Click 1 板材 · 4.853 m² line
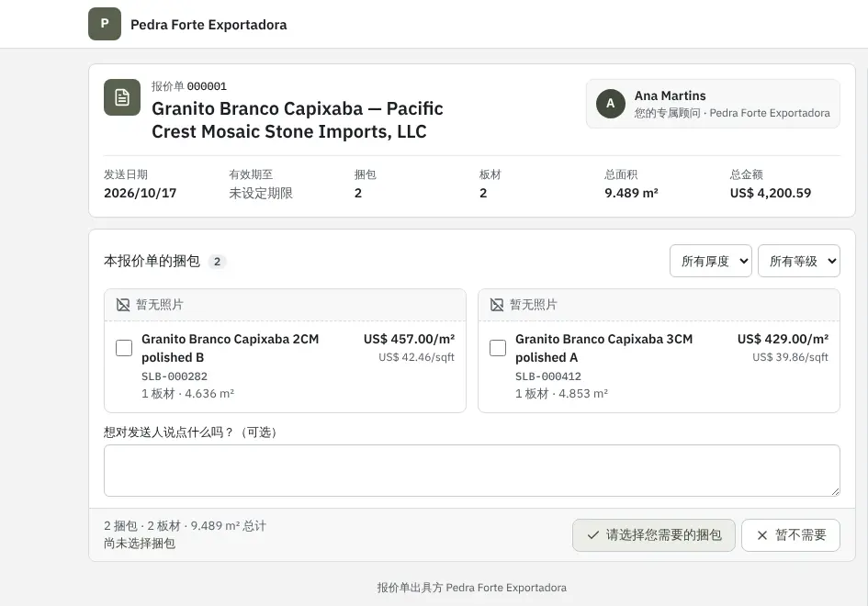Image resolution: width=868 pixels, height=606 pixels. tap(561, 394)
